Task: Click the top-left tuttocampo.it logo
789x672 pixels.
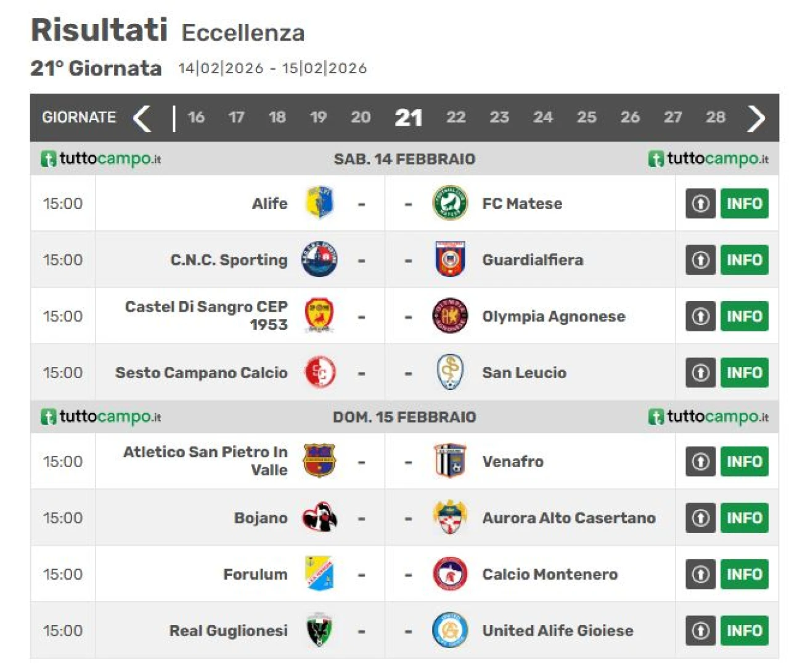Action: 101,159
